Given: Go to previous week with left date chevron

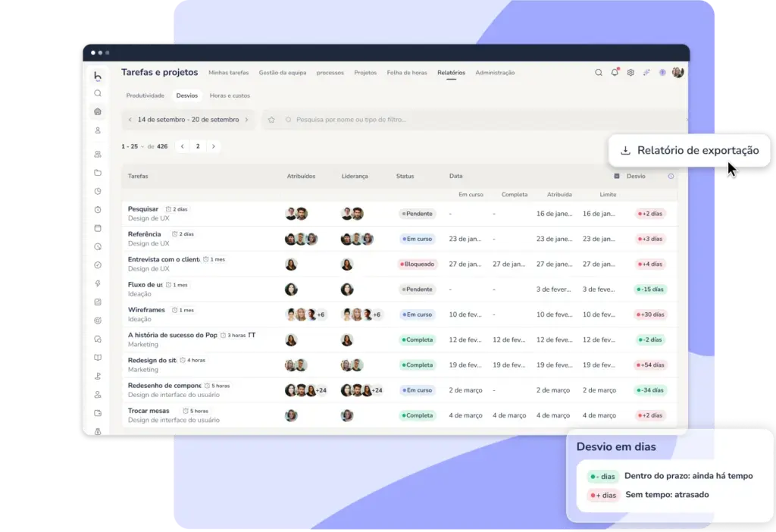Looking at the screenshot, I should tap(130, 120).
